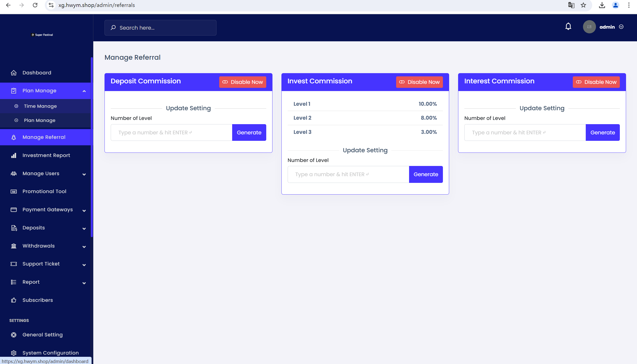Expand the Manage Users submenu
637x364 pixels.
click(x=84, y=174)
